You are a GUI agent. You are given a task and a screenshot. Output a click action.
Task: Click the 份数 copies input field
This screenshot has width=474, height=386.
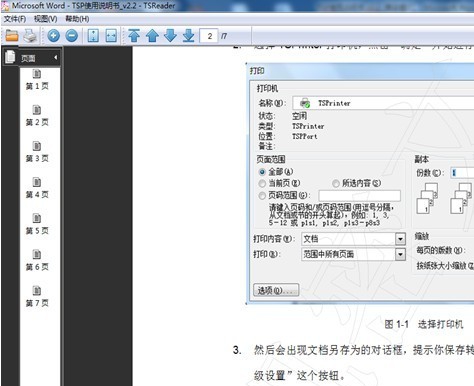click(462, 173)
